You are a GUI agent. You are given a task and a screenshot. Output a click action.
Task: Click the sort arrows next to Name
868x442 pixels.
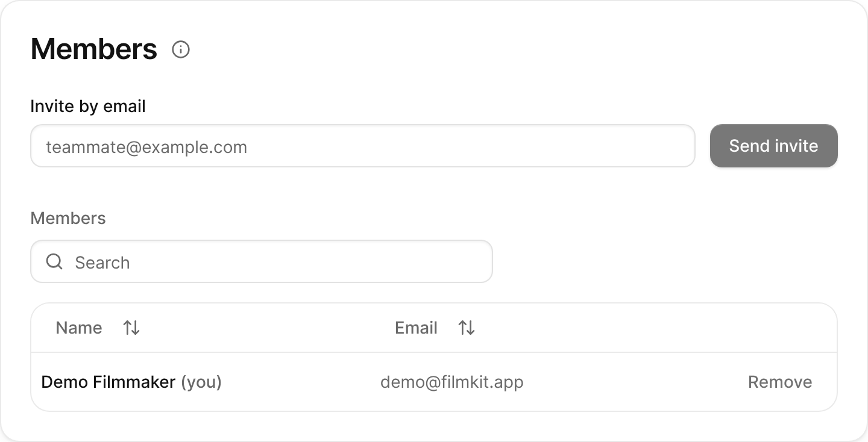pos(131,328)
